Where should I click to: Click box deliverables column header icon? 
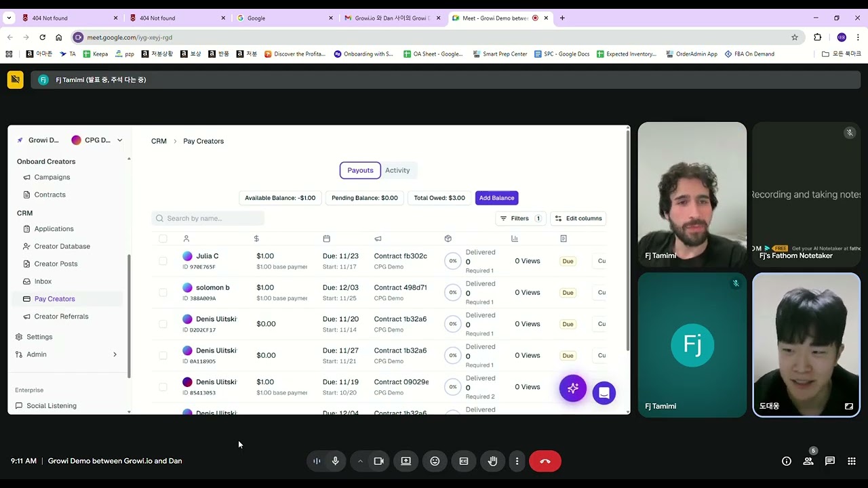[x=448, y=239]
